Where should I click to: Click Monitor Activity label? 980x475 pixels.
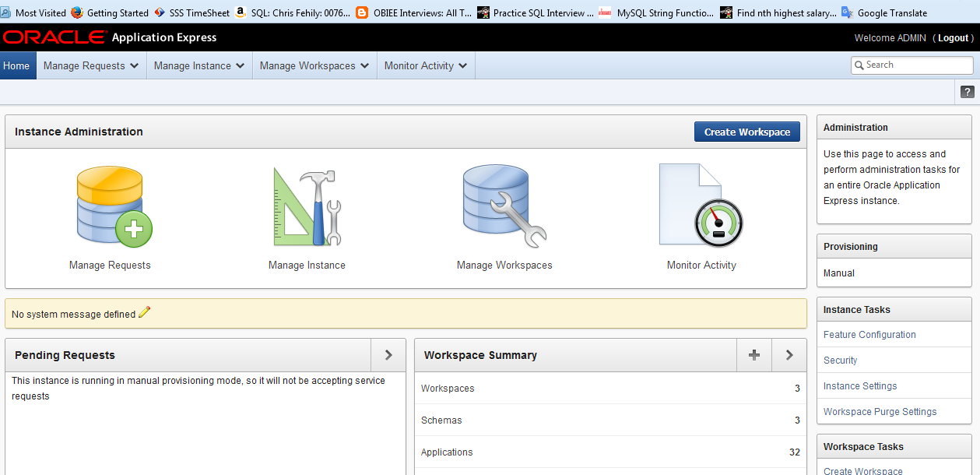point(701,266)
